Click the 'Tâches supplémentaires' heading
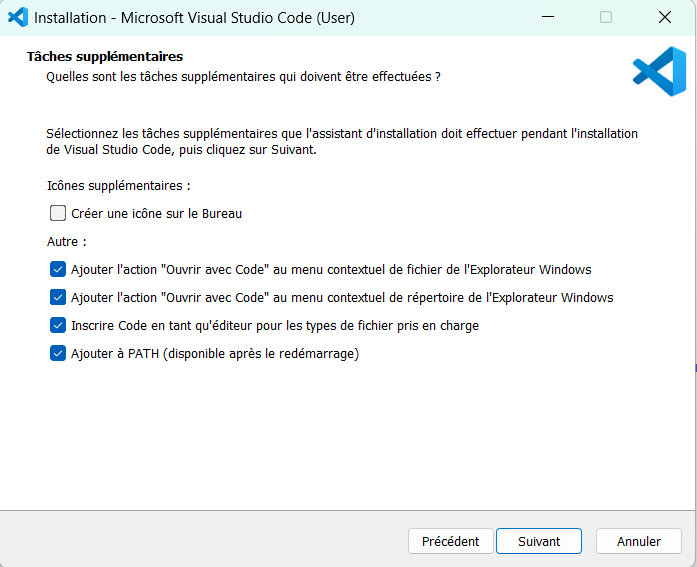The width and height of the screenshot is (697, 567). tap(105, 56)
